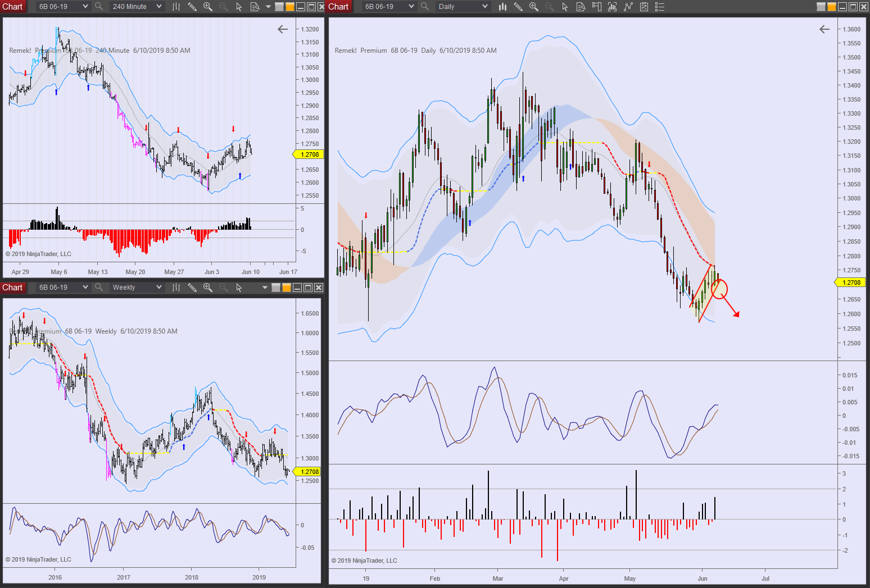This screenshot has width=870, height=588.
Task: Click Mar label on Daily chart time axis
Action: tap(498, 578)
